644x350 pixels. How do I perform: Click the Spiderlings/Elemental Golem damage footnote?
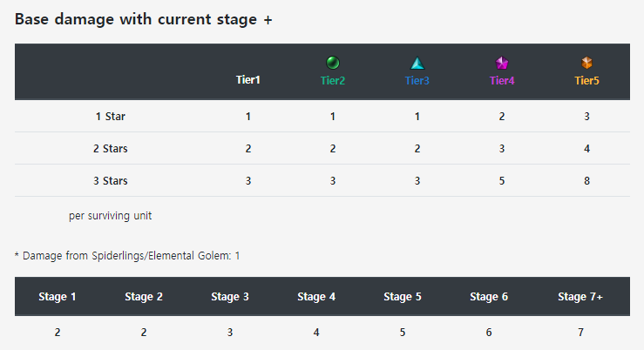pyautogui.click(x=127, y=256)
